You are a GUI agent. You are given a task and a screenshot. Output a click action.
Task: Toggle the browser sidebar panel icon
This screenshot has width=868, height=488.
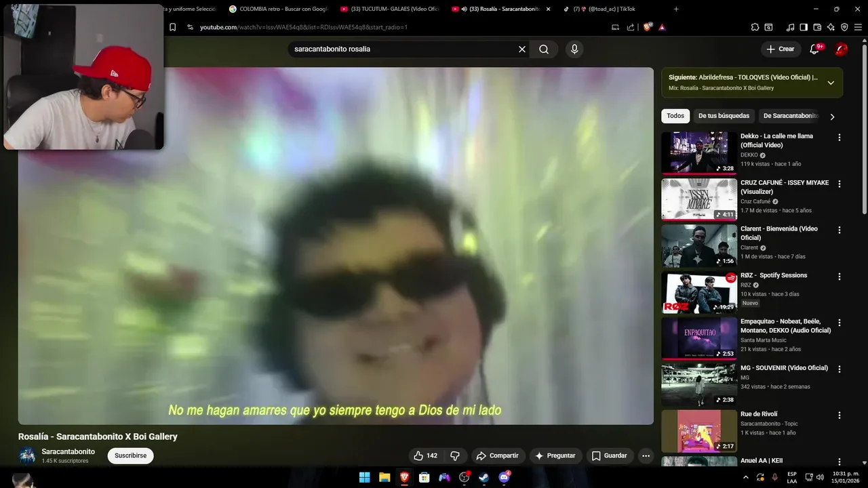pyautogui.click(x=804, y=27)
